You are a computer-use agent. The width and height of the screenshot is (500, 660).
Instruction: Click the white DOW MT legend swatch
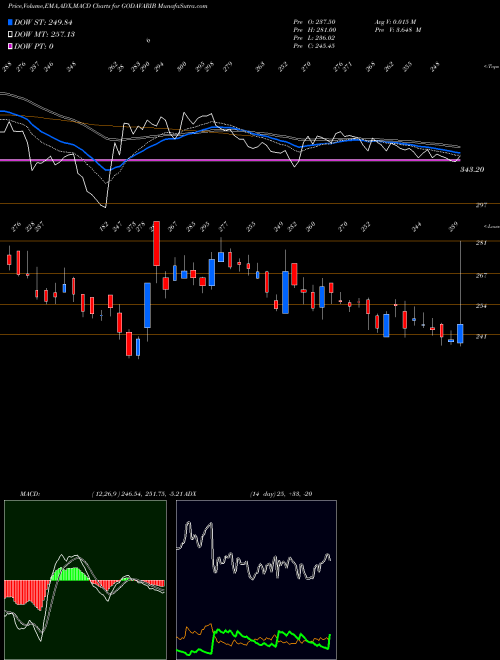point(10,35)
